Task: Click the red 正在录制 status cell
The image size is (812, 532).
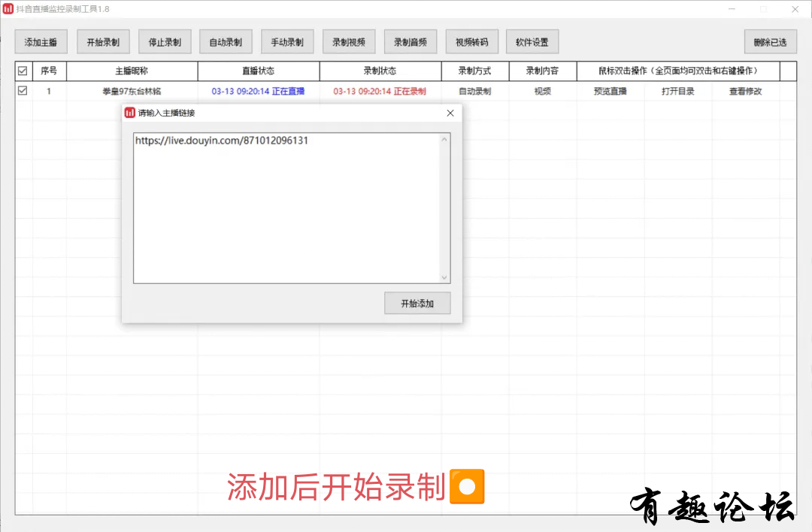Action: pyautogui.click(x=380, y=91)
